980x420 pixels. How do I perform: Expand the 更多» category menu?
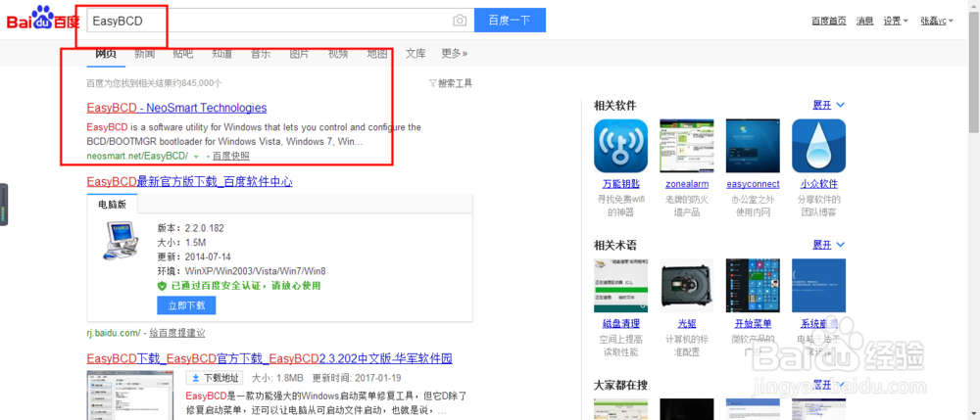455,54
